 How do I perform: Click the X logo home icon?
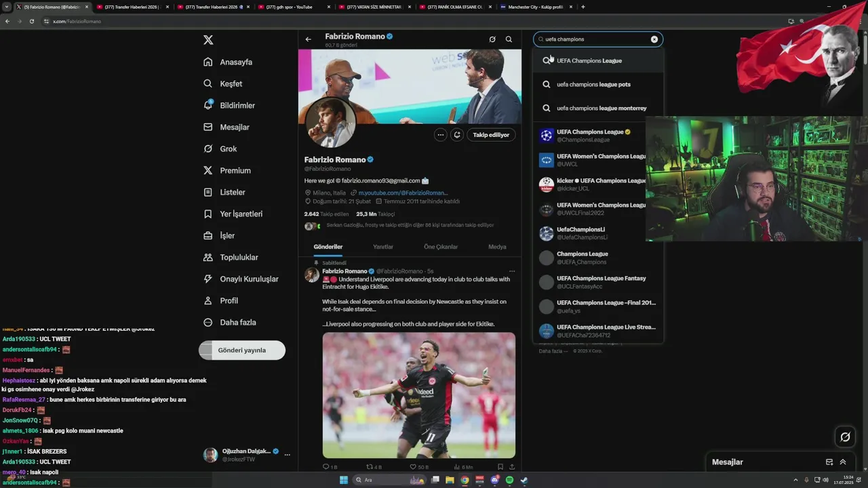208,40
